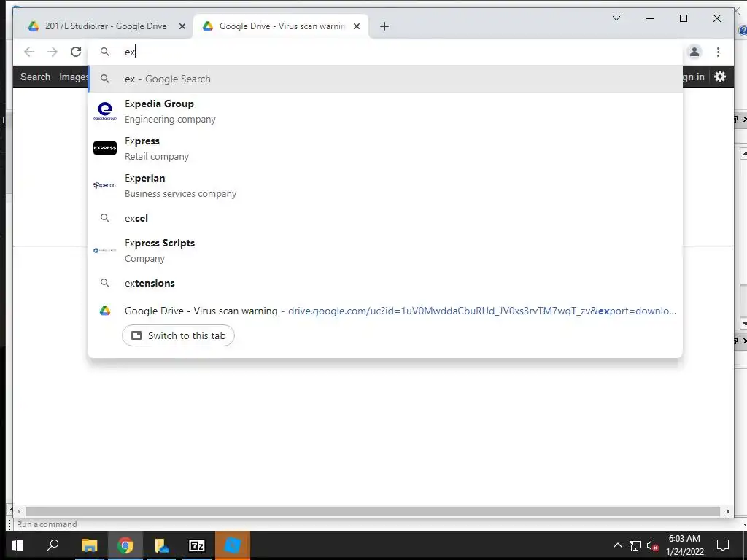Image resolution: width=747 pixels, height=560 pixels.
Task: Open the Google Drive virus scan URL suggestion
Action: 385,311
